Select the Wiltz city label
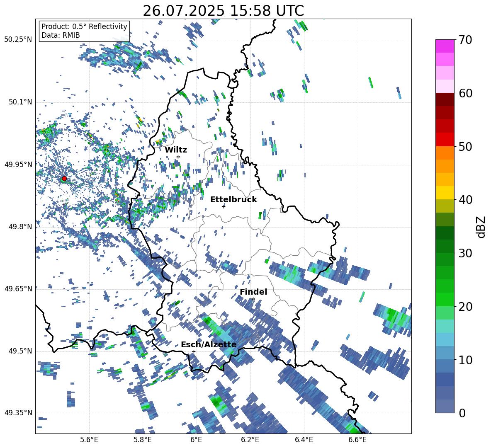This screenshot has width=491, height=448. 176,150
